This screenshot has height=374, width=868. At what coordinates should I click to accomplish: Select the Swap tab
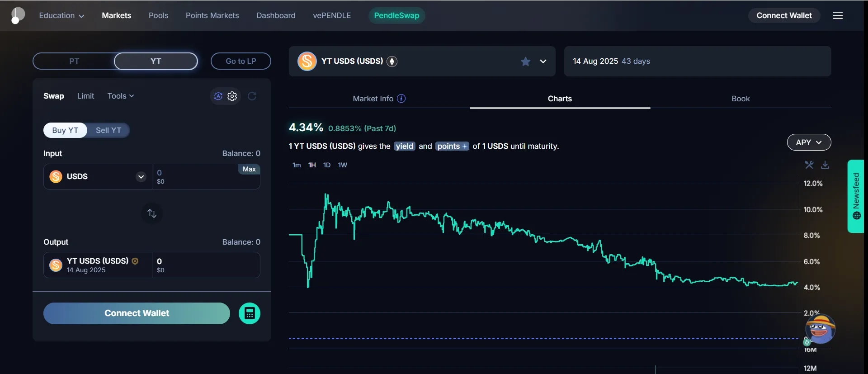54,96
